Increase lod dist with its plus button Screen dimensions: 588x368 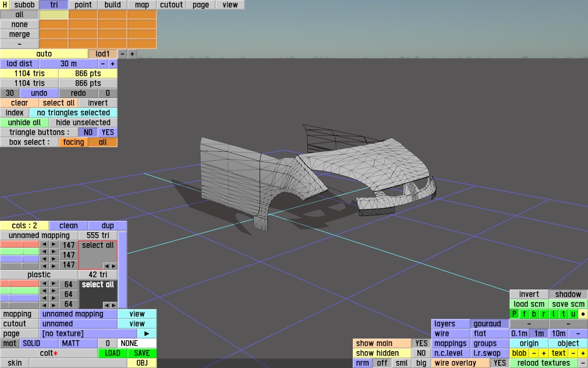click(x=113, y=64)
